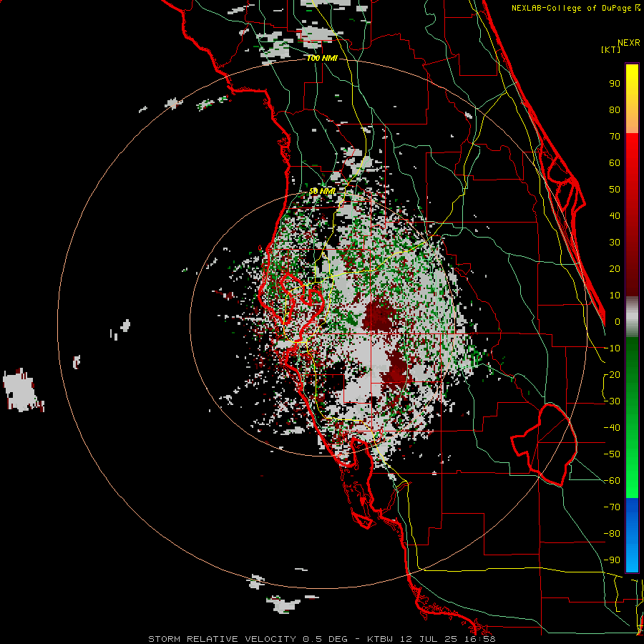The image size is (644, 644).
Task: Click the -90 scale value
Action: (x=612, y=560)
